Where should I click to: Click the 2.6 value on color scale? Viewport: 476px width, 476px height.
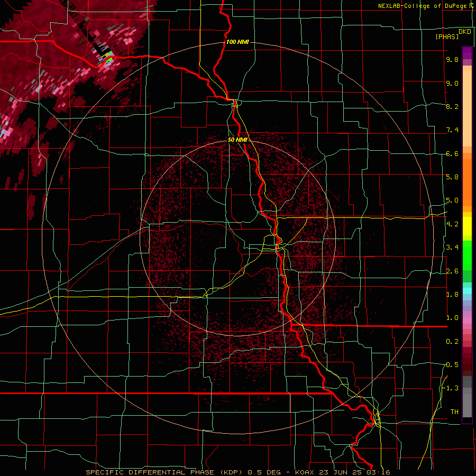452,271
